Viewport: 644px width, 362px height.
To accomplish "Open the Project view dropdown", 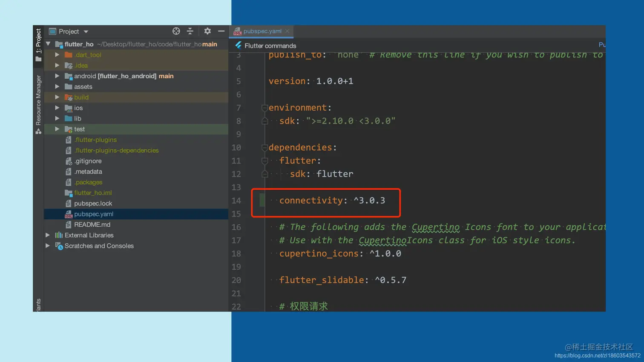I will pos(86,31).
